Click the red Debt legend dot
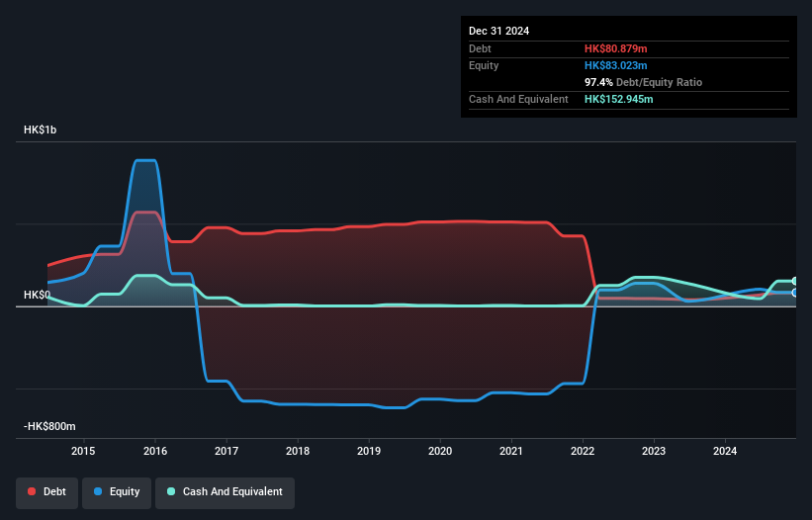The image size is (812, 520). coord(32,491)
